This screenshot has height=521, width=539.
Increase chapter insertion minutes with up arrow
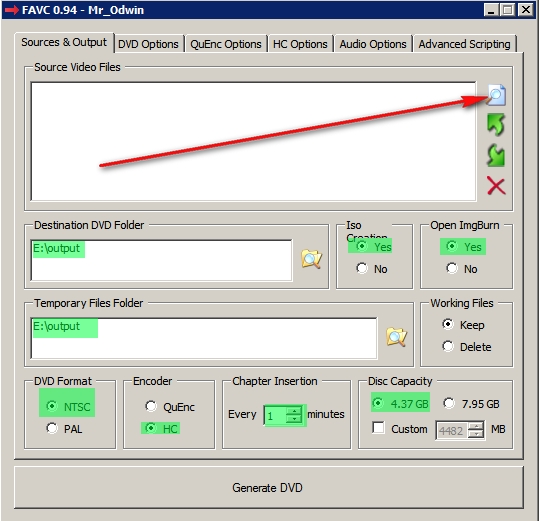click(x=294, y=410)
